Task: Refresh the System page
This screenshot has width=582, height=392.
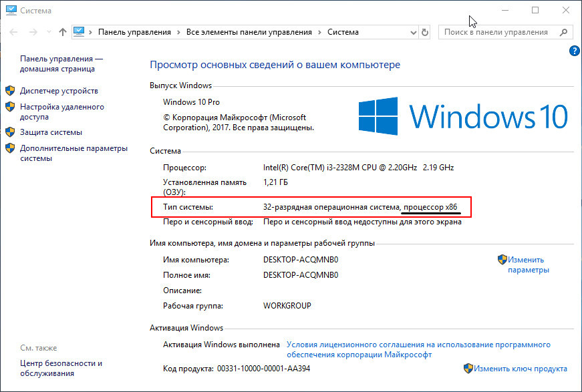Action: tap(424, 33)
